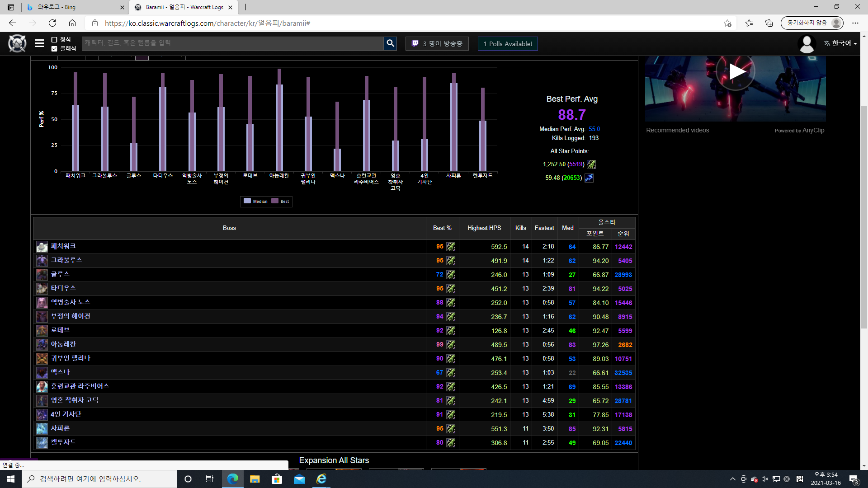Click the 1 Polls Available! button

pos(507,44)
